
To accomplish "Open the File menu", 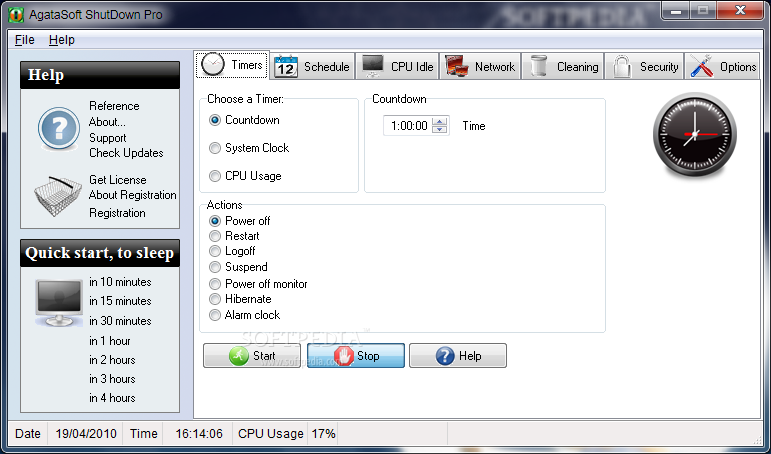I will click(x=25, y=40).
